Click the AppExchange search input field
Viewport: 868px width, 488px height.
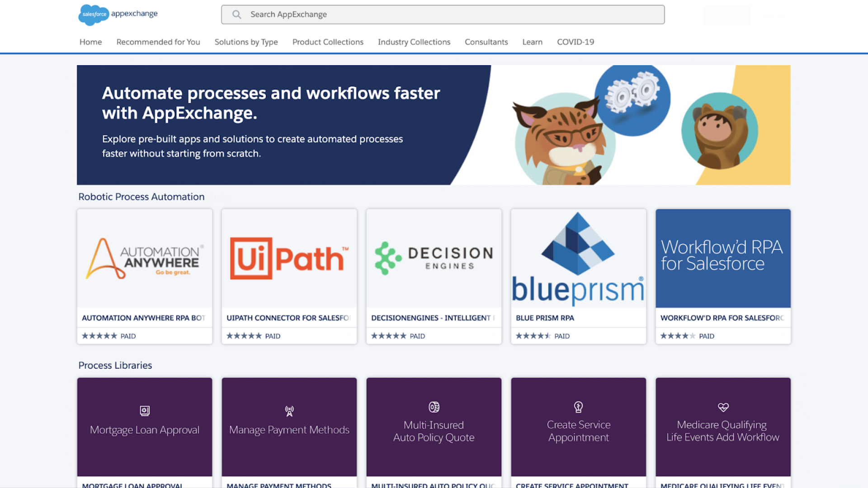pos(443,14)
